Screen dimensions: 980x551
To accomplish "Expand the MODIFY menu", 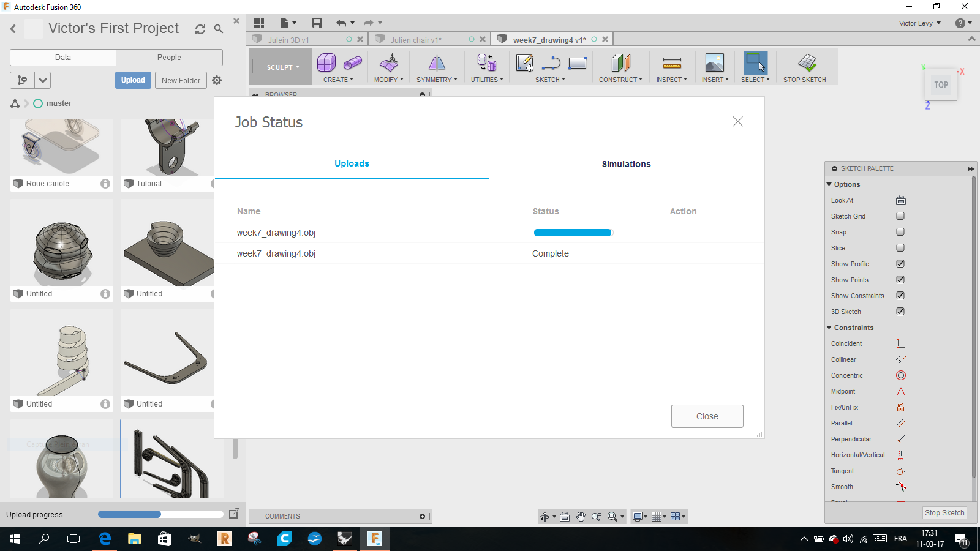I will (x=389, y=80).
